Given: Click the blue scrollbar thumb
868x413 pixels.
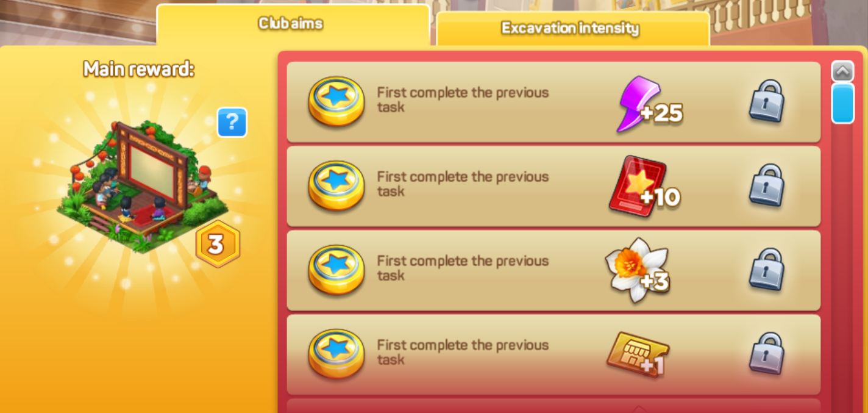Looking at the screenshot, I should pos(842,103).
